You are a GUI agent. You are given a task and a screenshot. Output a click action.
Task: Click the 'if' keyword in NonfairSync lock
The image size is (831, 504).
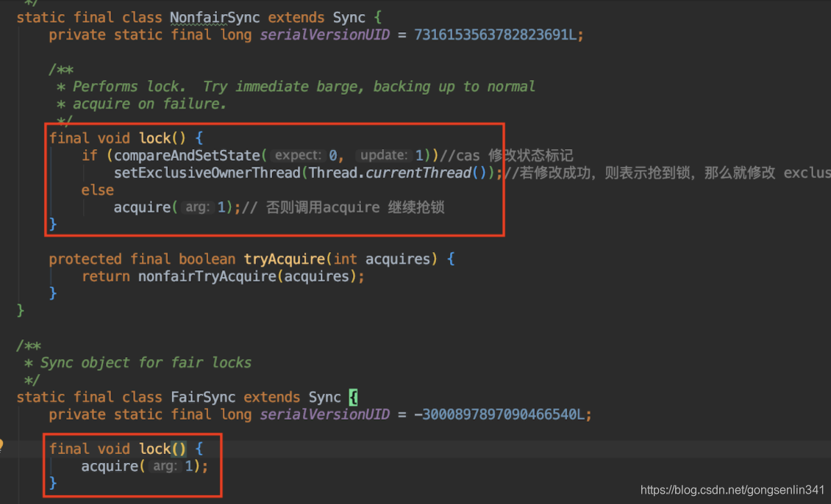[90, 156]
